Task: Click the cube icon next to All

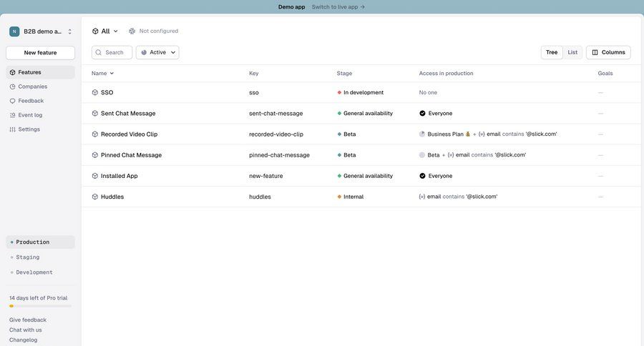Action: click(x=95, y=31)
